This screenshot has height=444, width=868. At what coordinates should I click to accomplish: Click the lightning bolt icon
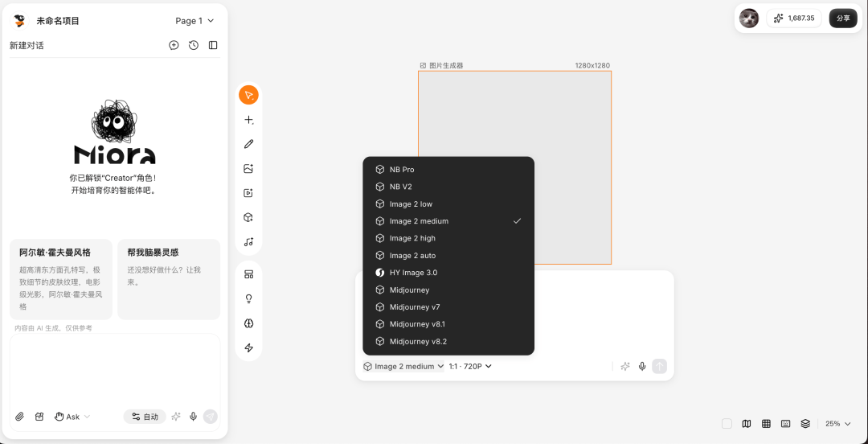point(248,347)
